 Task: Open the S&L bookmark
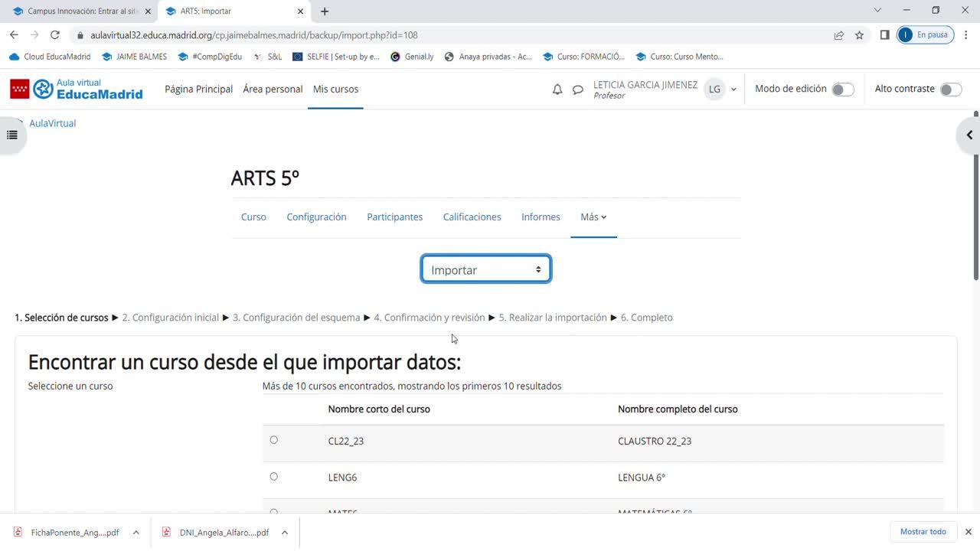click(x=267, y=57)
